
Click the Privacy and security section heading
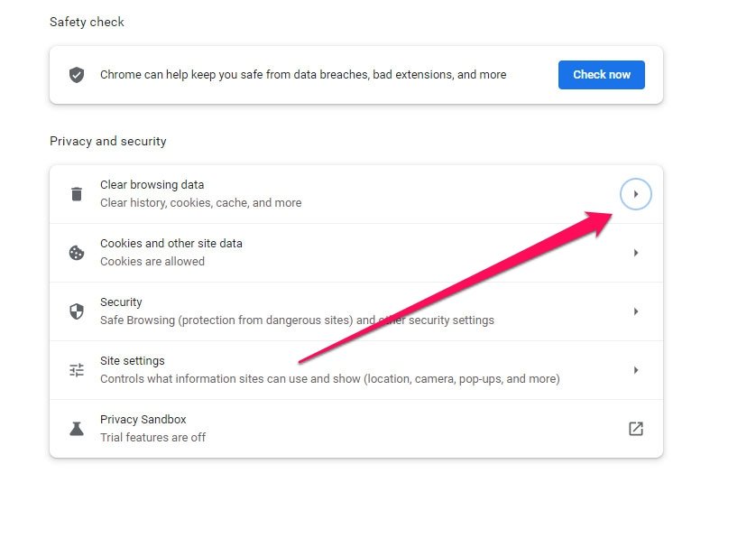coord(108,141)
